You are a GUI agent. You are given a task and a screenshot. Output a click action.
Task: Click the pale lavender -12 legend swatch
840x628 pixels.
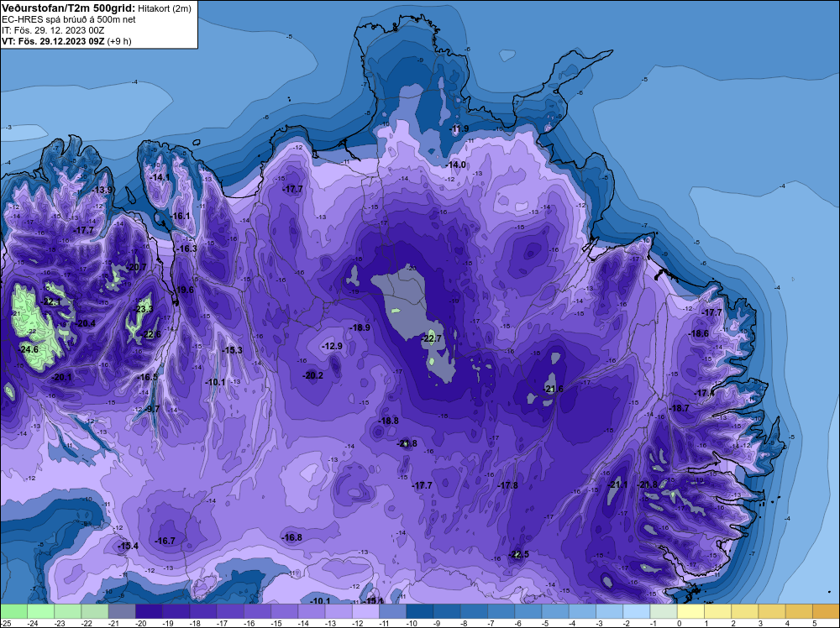(366, 611)
